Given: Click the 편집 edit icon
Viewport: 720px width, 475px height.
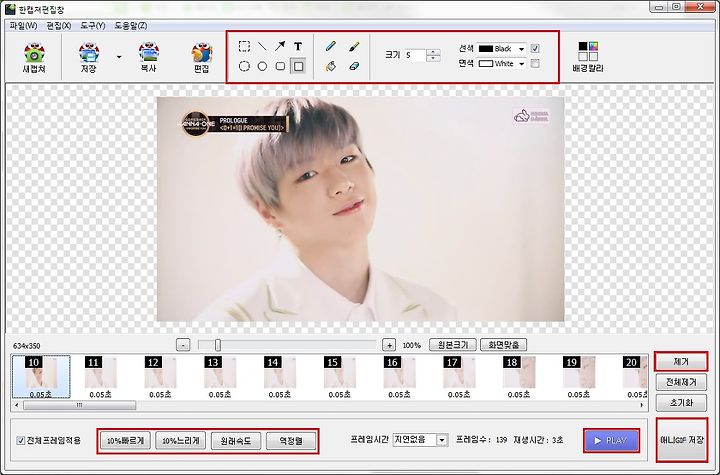Looking at the screenshot, I should (202, 57).
